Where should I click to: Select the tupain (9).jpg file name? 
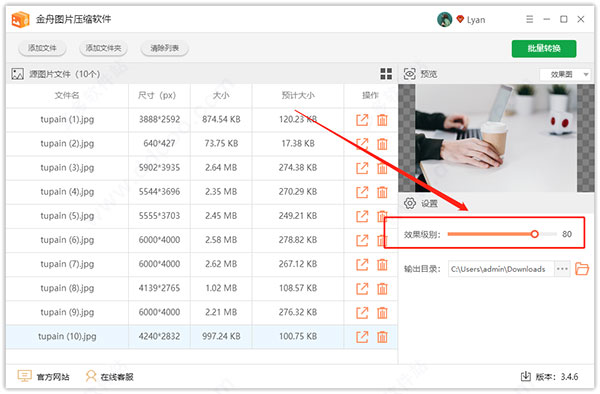(x=67, y=313)
